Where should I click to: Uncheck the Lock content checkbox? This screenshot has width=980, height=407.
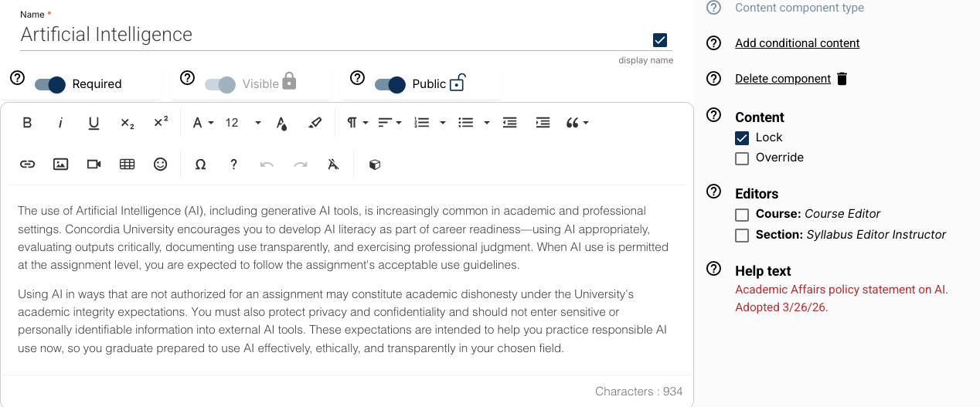pyautogui.click(x=742, y=138)
